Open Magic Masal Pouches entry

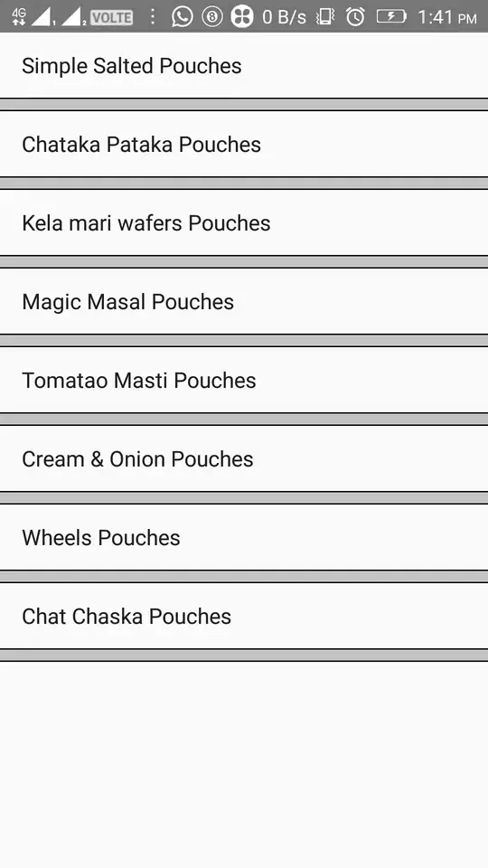point(244,301)
